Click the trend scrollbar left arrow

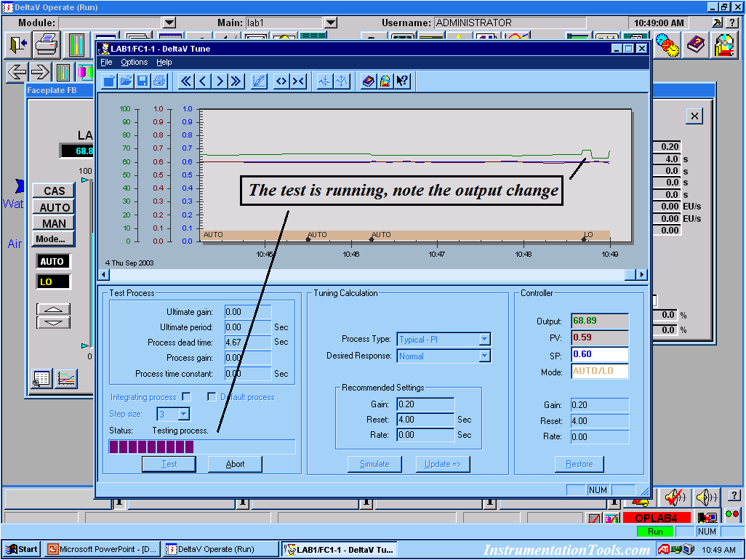pyautogui.click(x=104, y=274)
